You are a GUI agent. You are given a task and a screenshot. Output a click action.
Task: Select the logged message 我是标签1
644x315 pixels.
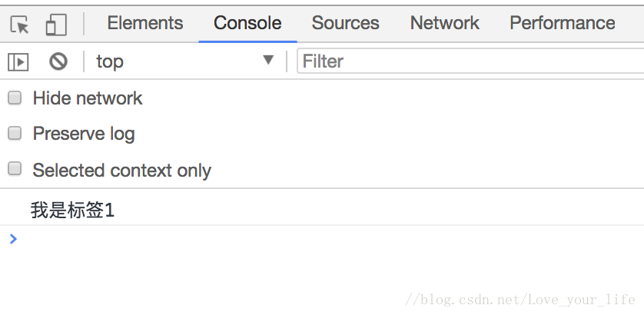[x=73, y=211]
